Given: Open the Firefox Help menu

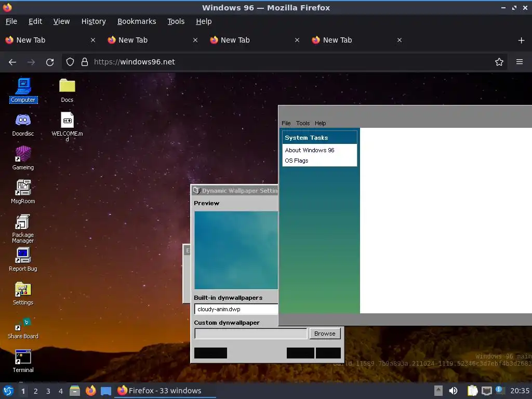Looking at the screenshot, I should 204,21.
